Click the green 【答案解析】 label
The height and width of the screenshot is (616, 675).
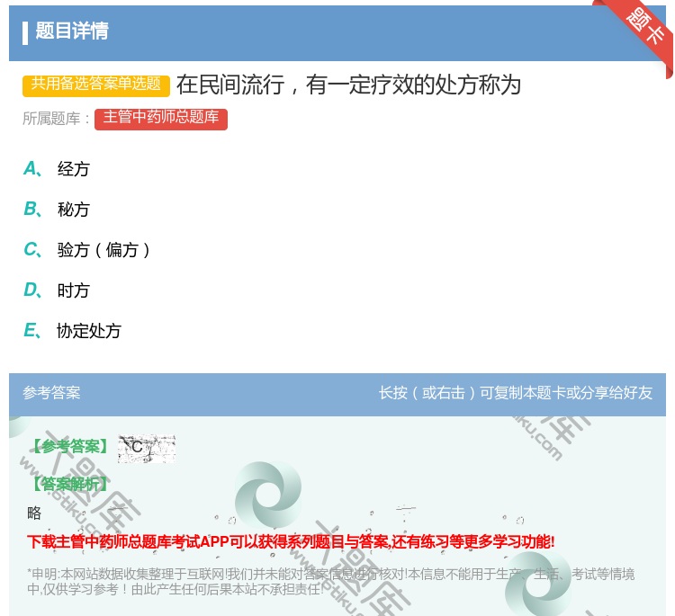tap(68, 485)
